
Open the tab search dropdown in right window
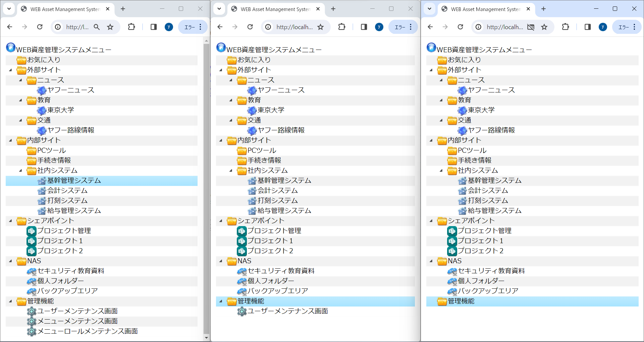[430, 9]
